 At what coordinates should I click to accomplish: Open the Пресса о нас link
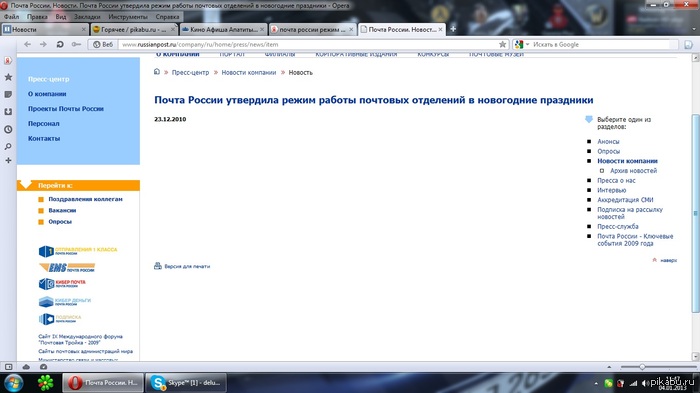(616, 180)
